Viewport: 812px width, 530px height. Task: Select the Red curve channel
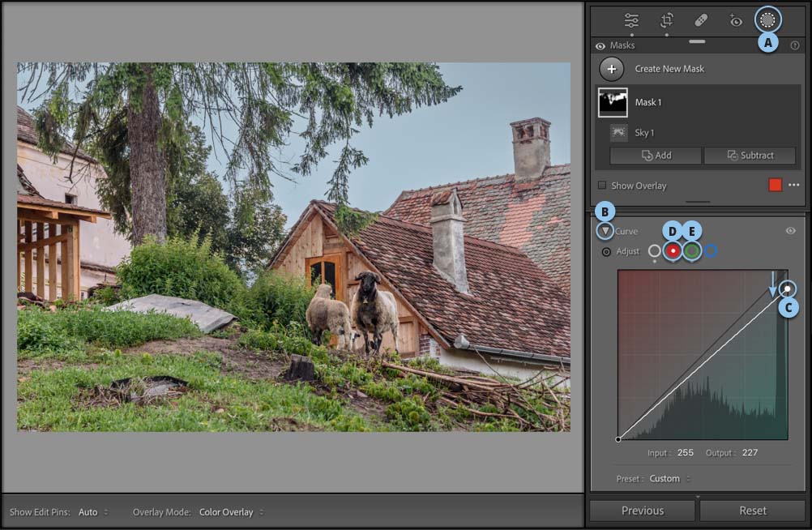(x=673, y=250)
